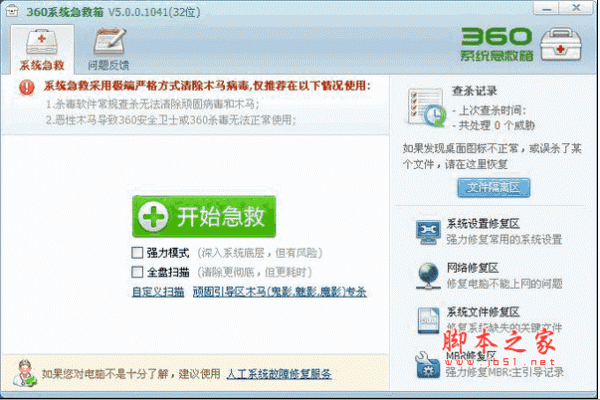Click the MBR修复区 gear wrench icon

coord(427,364)
